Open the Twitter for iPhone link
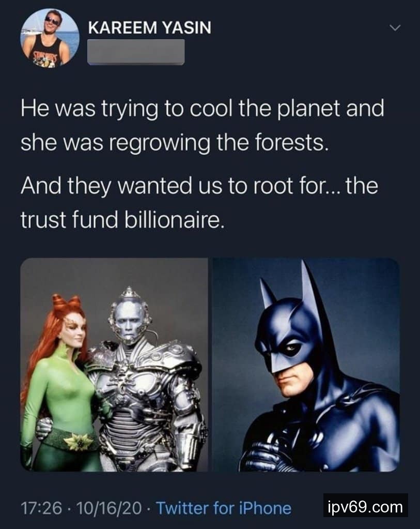 (223, 508)
